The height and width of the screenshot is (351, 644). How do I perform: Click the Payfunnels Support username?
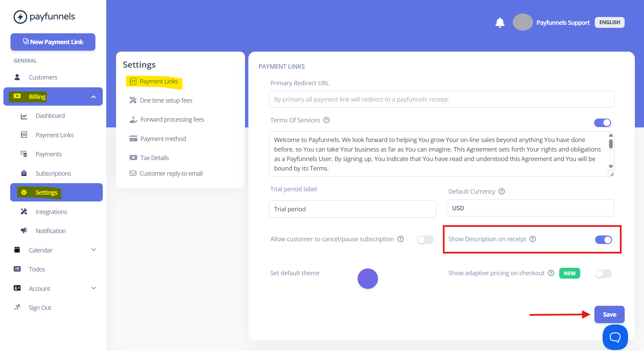[x=563, y=22]
